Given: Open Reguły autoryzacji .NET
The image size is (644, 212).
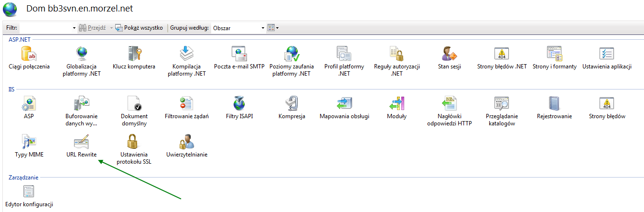Looking at the screenshot, I should tap(397, 62).
